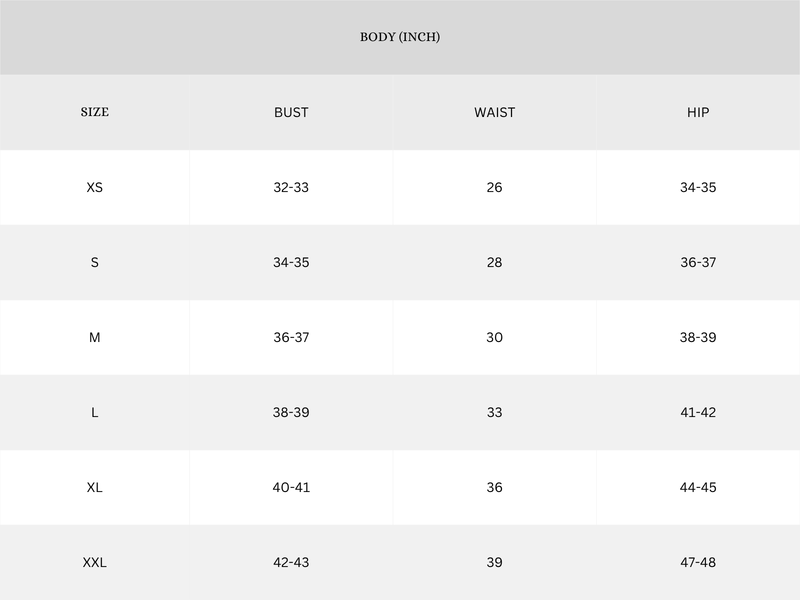Click waist value 39
Viewport: 800px width, 600px height.
[494, 562]
